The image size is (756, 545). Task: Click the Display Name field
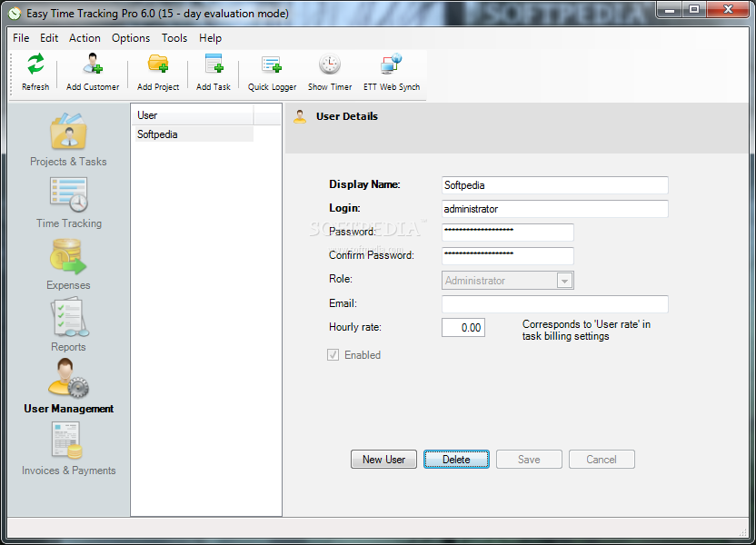(555, 185)
